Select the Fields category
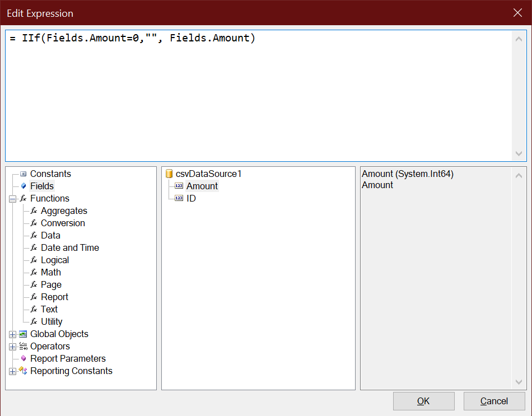Viewport: 532px width, 416px height. (42, 186)
